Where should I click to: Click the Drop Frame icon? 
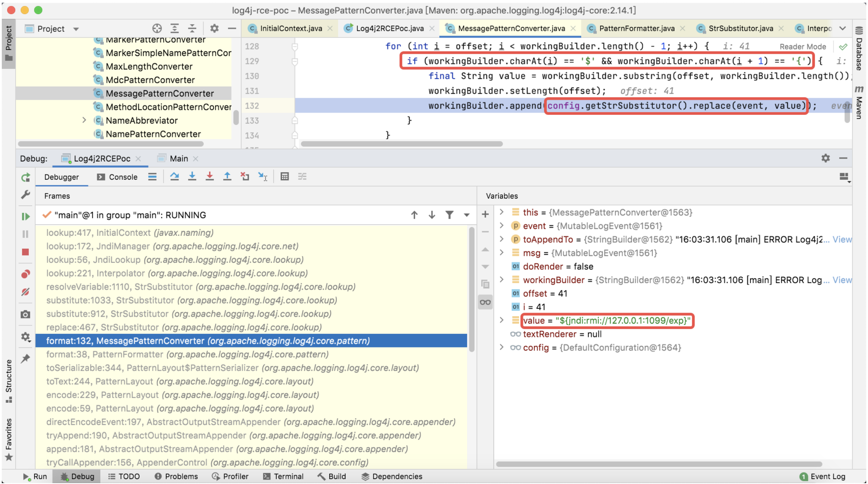coord(245,177)
